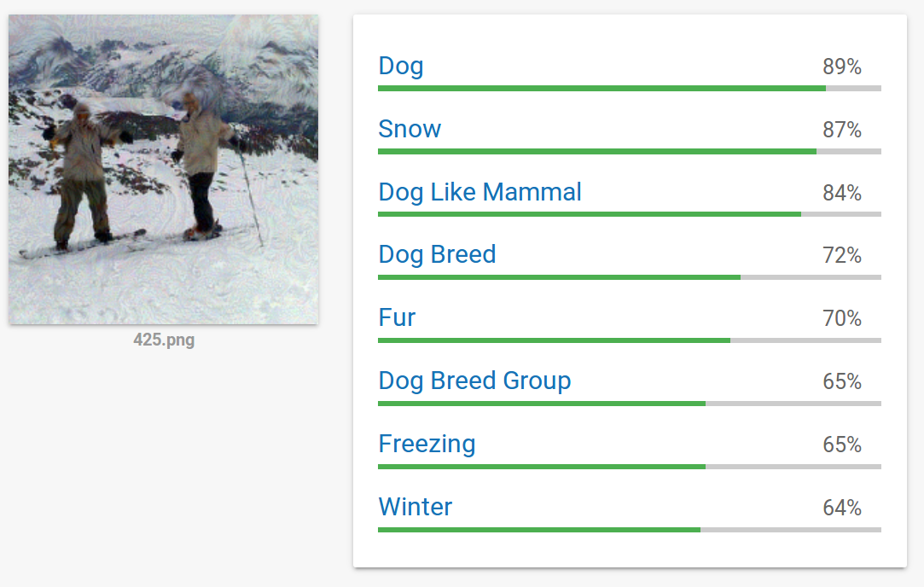Select the Dog Like Mammal label

pos(479,193)
